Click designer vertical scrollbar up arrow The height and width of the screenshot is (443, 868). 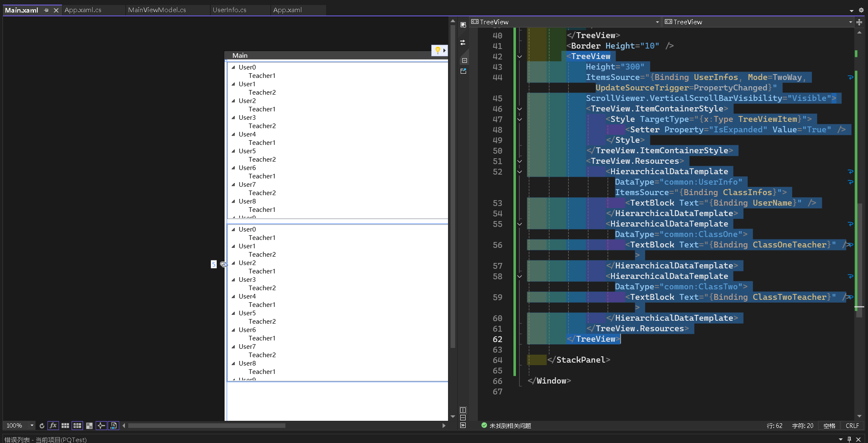point(453,21)
